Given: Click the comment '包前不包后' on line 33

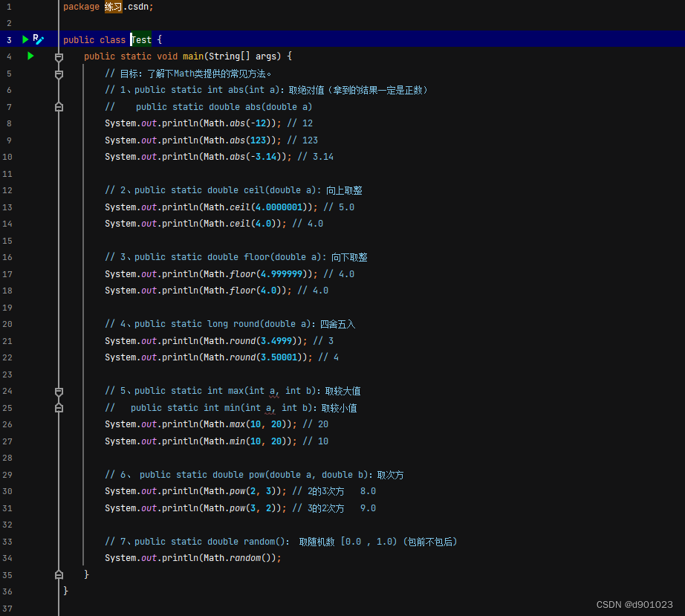Looking at the screenshot, I should 430,542.
